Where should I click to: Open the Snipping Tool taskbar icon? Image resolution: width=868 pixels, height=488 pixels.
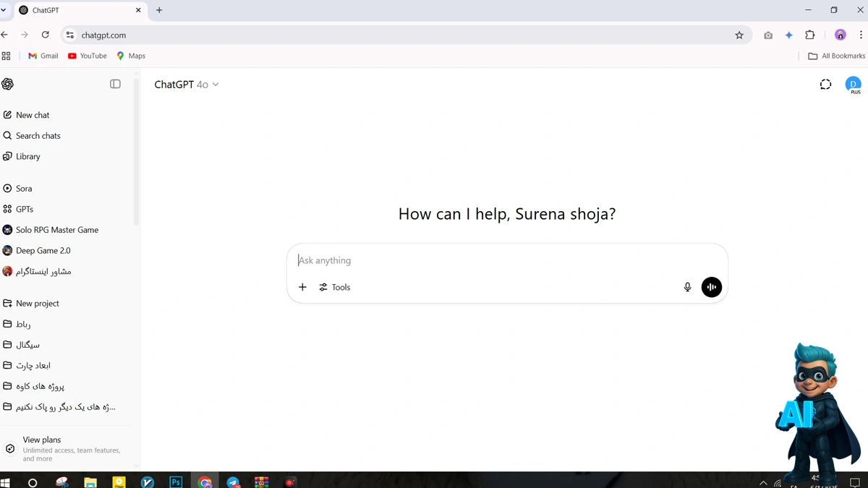[62, 482]
